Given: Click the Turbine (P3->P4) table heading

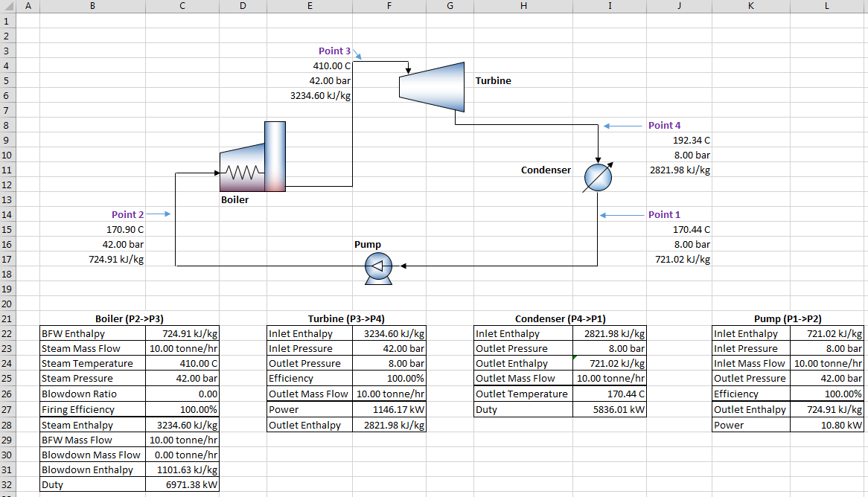Looking at the screenshot, I should click(346, 318).
